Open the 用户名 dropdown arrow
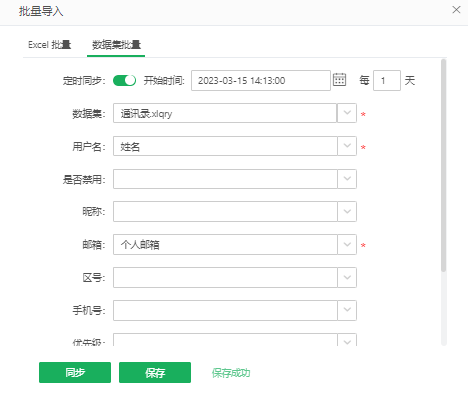The width and height of the screenshot is (468, 396). pos(347,146)
